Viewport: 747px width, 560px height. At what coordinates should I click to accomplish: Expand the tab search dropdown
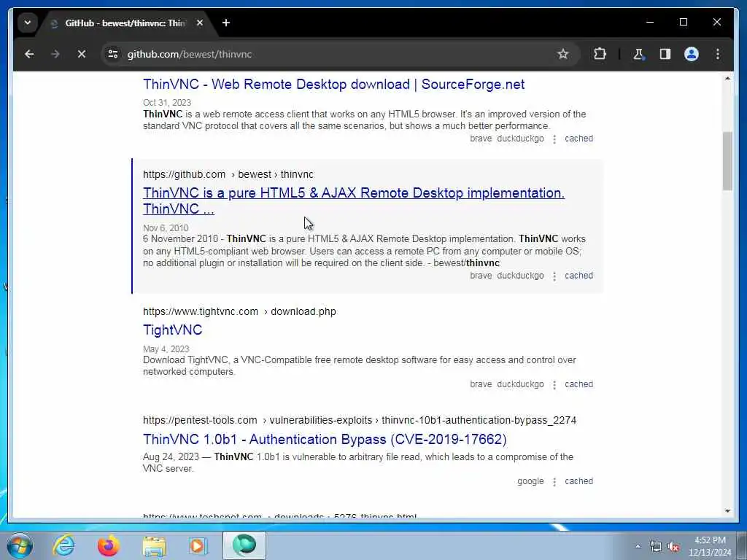(28, 23)
